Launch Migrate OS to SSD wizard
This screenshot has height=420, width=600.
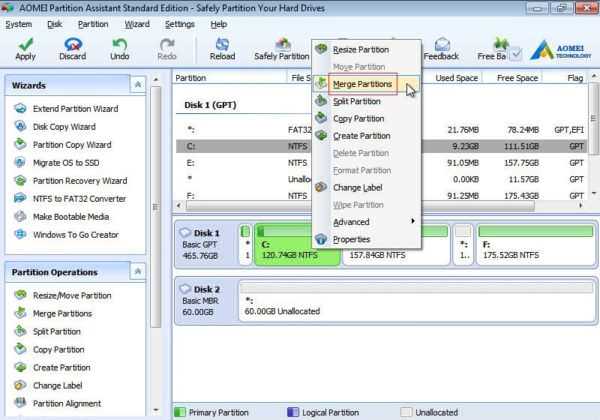(66, 163)
